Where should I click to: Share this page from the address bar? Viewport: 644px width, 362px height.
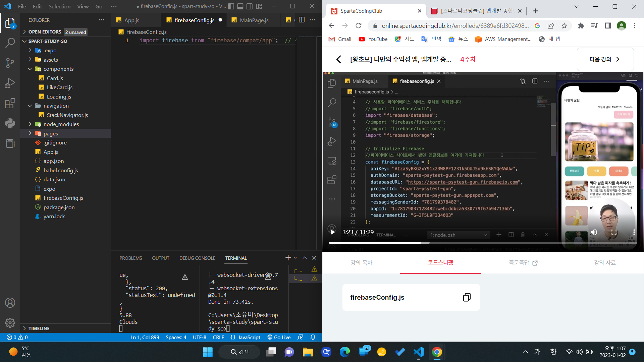(x=551, y=25)
